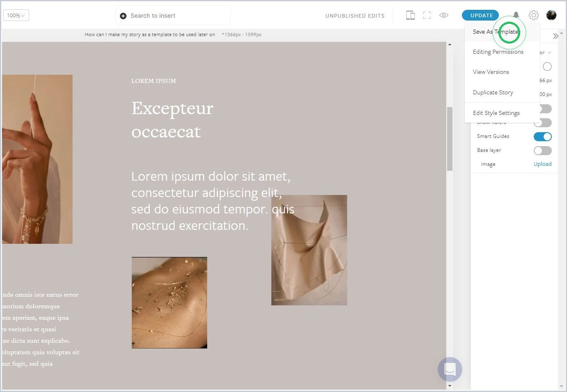Select the circular radio option in panel
Screen dimensions: 567x392
coord(547,66)
